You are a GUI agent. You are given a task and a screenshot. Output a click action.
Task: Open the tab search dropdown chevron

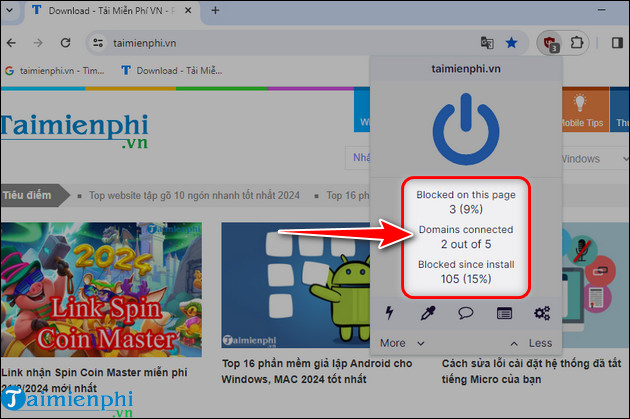pos(10,10)
